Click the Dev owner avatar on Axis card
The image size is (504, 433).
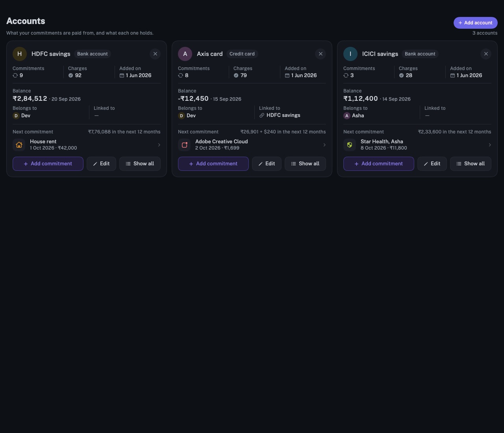pyautogui.click(x=182, y=116)
